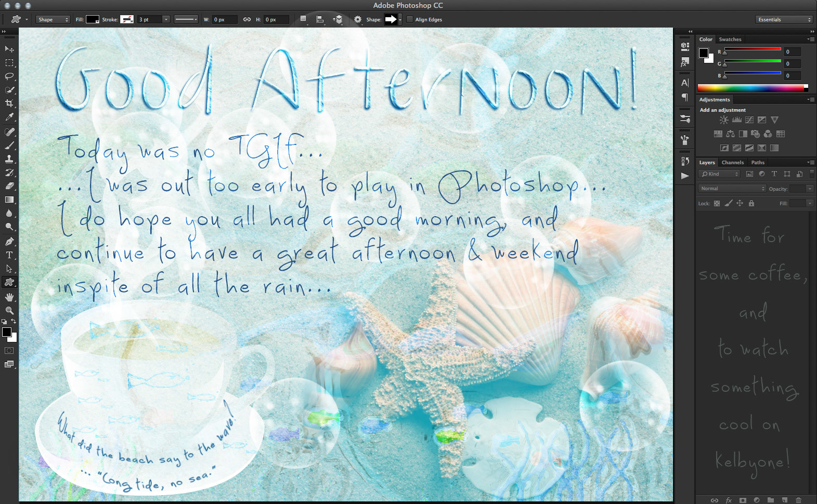Image resolution: width=817 pixels, height=504 pixels.
Task: Open the Shape tool mode dropdown
Action: pos(53,20)
